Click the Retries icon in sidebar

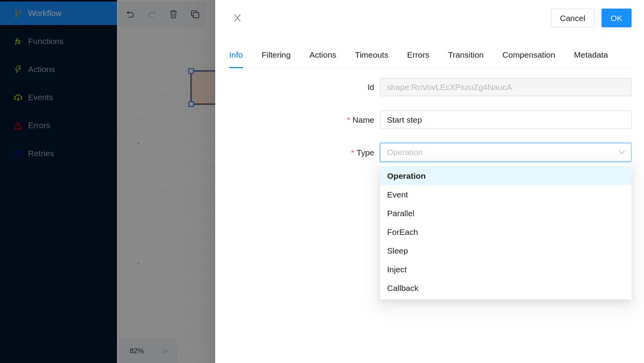pos(18,153)
